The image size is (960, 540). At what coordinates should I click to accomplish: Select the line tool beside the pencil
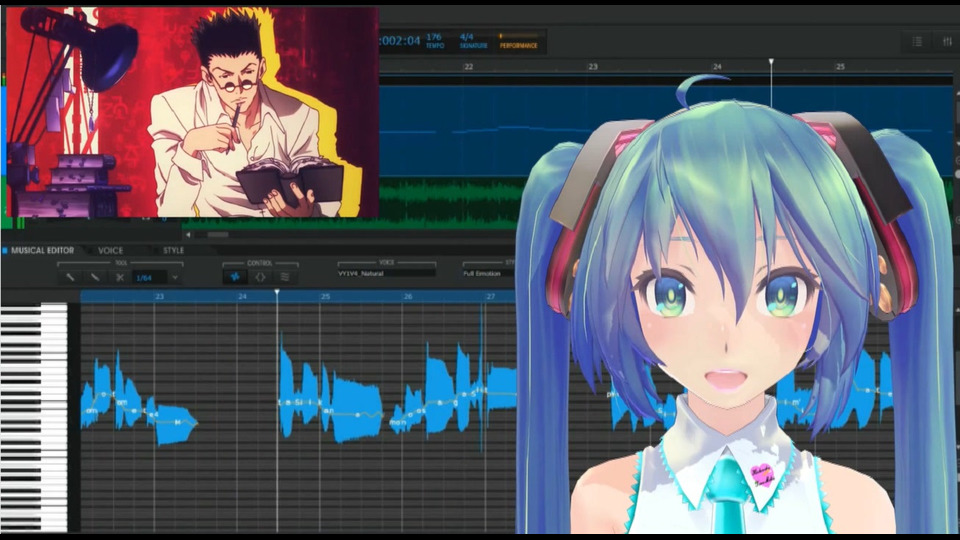95,277
